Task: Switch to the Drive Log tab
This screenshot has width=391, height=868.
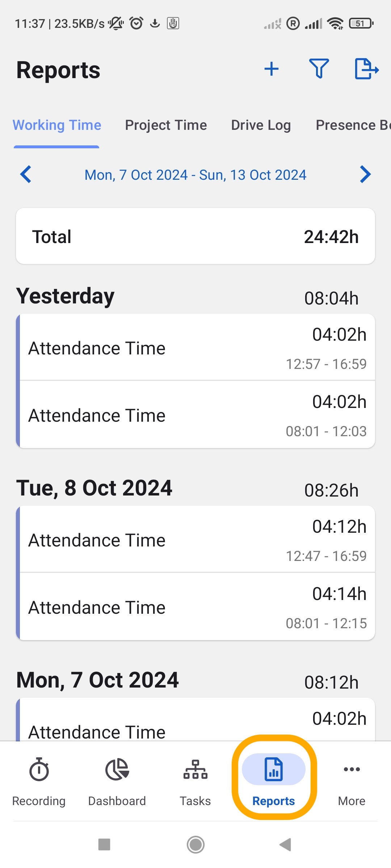Action: pyautogui.click(x=261, y=125)
